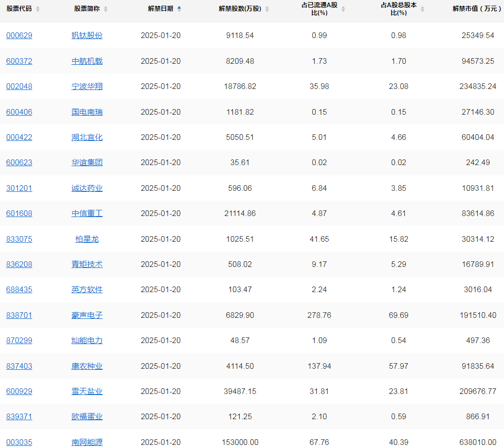Viewport: 504px width, 448px height.
Task: Open the 豪声电子 company link
Action: [87, 315]
